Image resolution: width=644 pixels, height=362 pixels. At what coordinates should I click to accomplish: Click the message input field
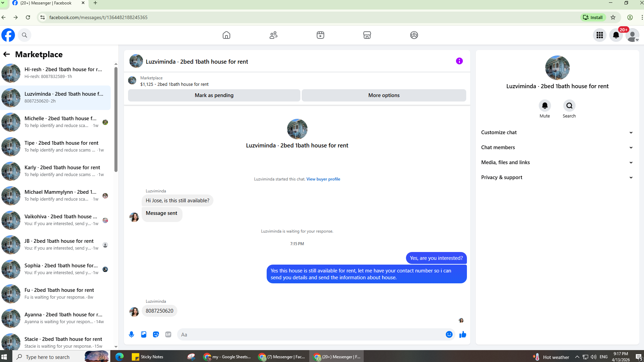tap(311, 334)
